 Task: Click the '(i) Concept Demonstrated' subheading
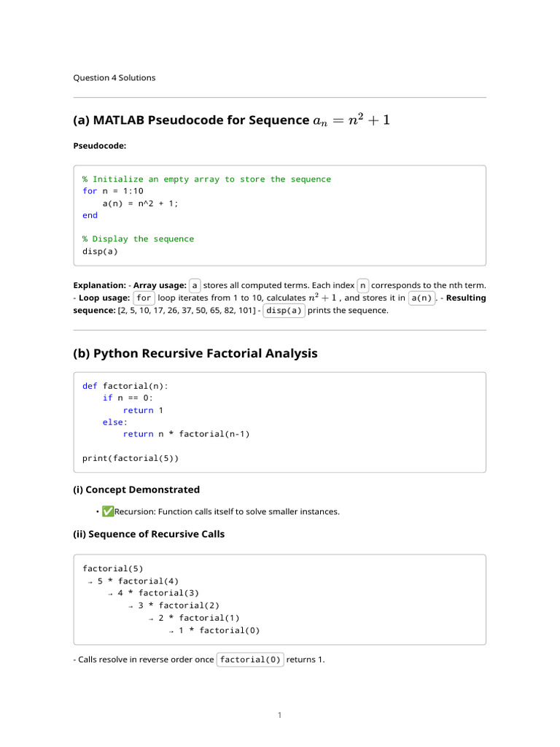(136, 489)
